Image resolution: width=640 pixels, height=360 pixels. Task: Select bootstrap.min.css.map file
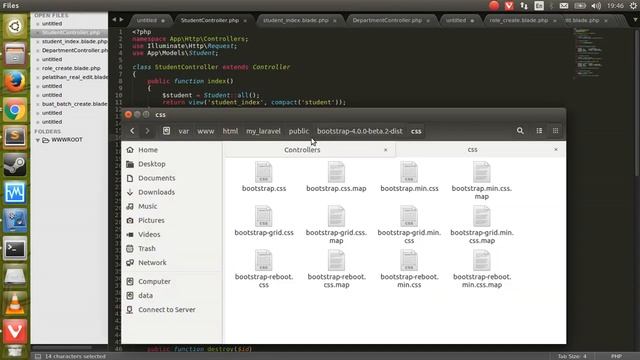coord(482,181)
